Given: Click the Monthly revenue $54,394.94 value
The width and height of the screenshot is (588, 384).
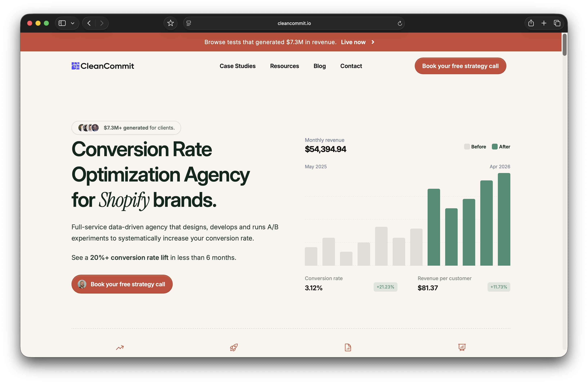Looking at the screenshot, I should click(x=325, y=149).
